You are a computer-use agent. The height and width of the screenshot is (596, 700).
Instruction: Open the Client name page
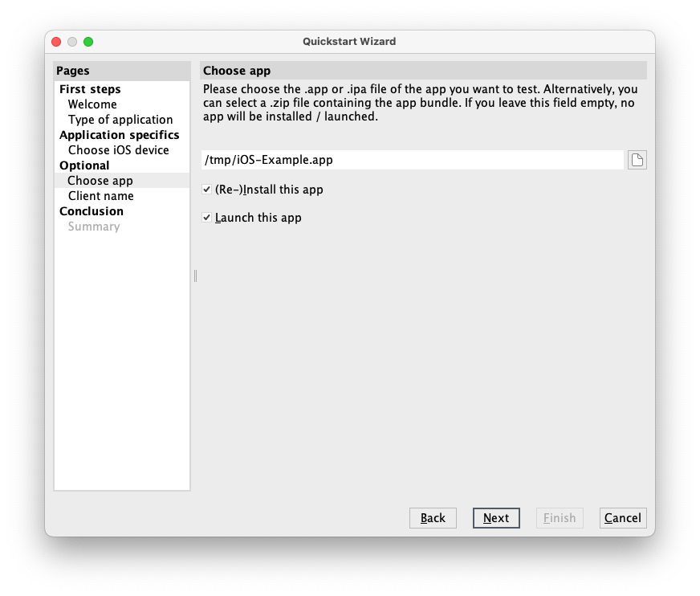pyautogui.click(x=101, y=196)
